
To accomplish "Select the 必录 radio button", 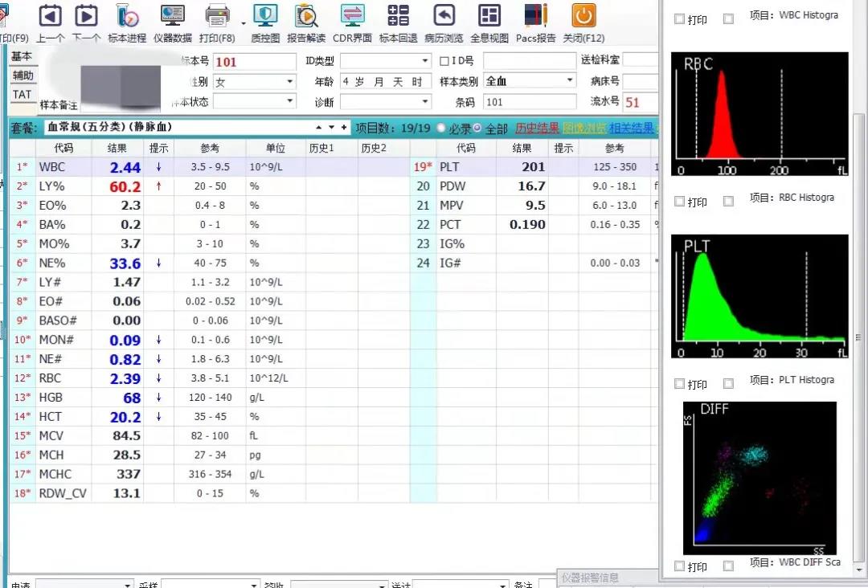I will (441, 128).
